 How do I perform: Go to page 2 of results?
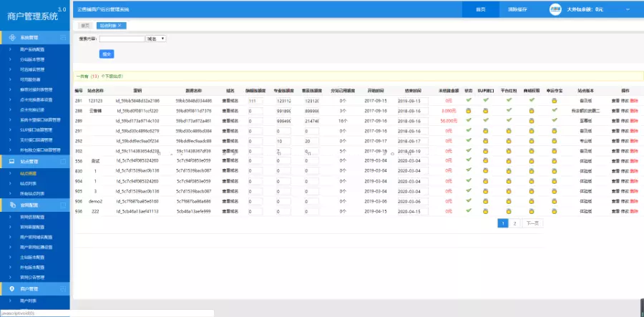(514, 223)
